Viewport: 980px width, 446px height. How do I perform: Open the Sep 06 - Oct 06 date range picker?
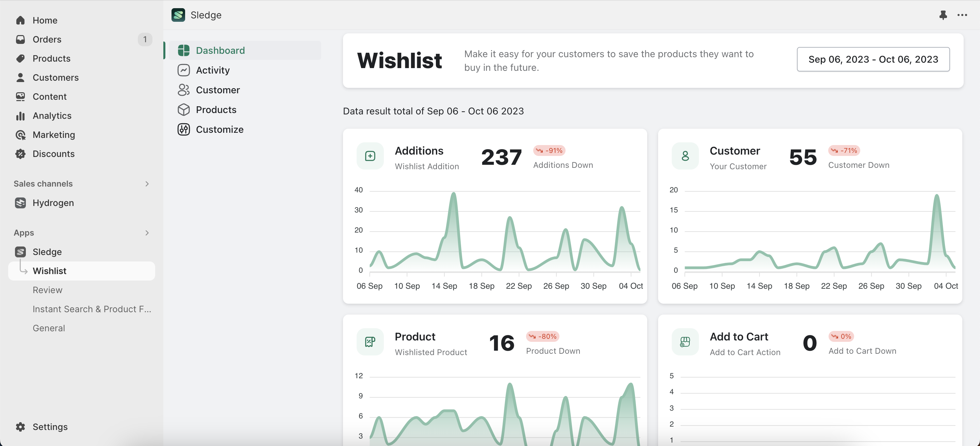pos(873,59)
